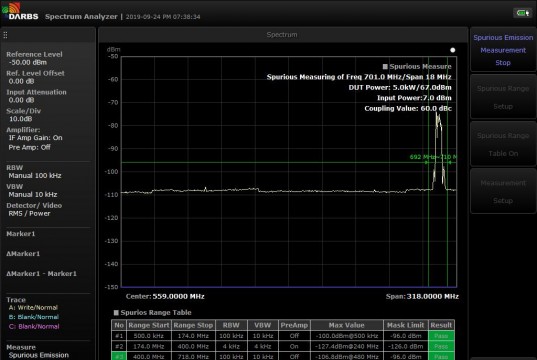Click Center 559.0000 MHz readout
537x360 pixels.
click(x=165, y=296)
